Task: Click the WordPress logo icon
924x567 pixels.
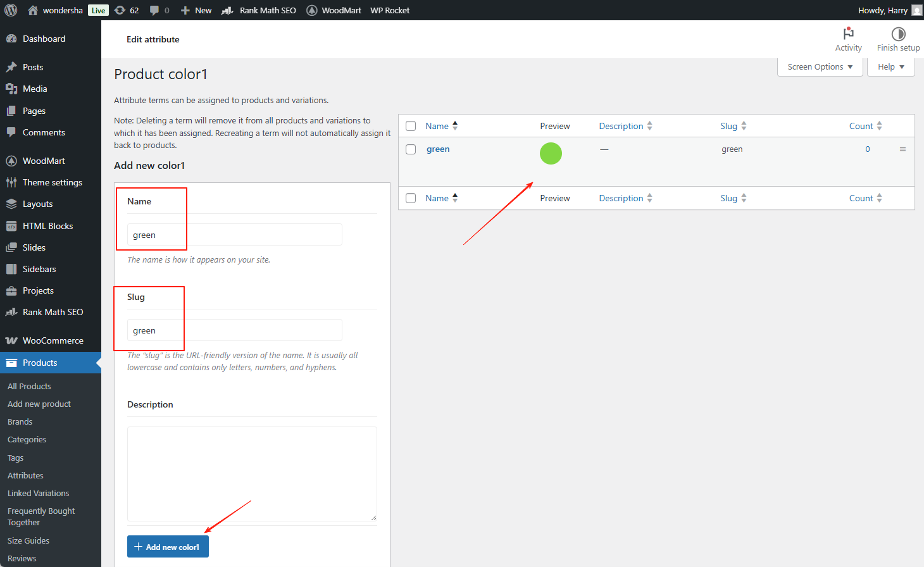Action: point(11,10)
